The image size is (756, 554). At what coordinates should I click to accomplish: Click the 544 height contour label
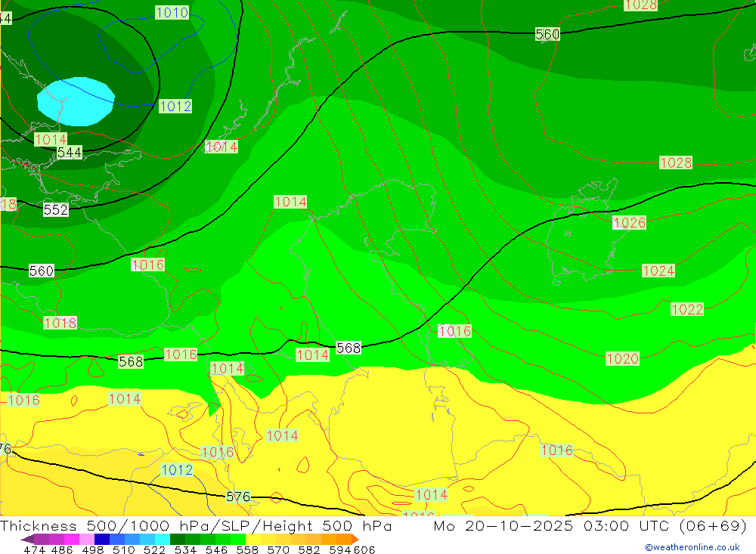pyautogui.click(x=70, y=153)
